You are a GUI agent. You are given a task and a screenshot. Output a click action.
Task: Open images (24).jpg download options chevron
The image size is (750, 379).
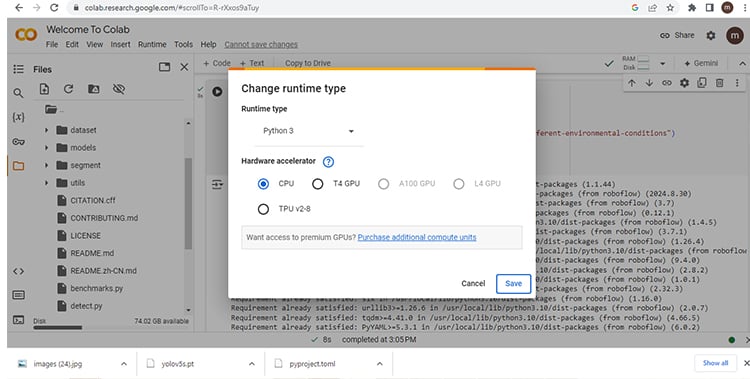(x=124, y=364)
